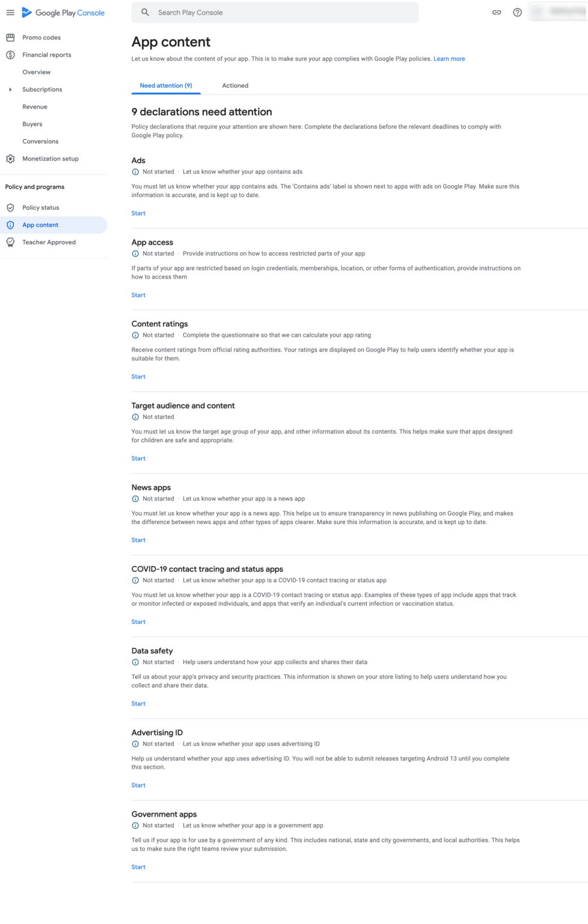Click the '9 declarations need attention' heading

click(x=201, y=112)
